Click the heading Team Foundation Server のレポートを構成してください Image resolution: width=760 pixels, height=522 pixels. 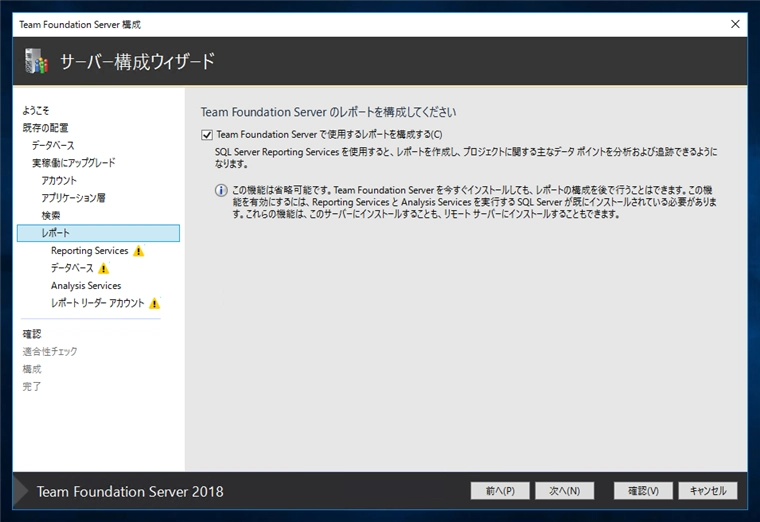[329, 112]
